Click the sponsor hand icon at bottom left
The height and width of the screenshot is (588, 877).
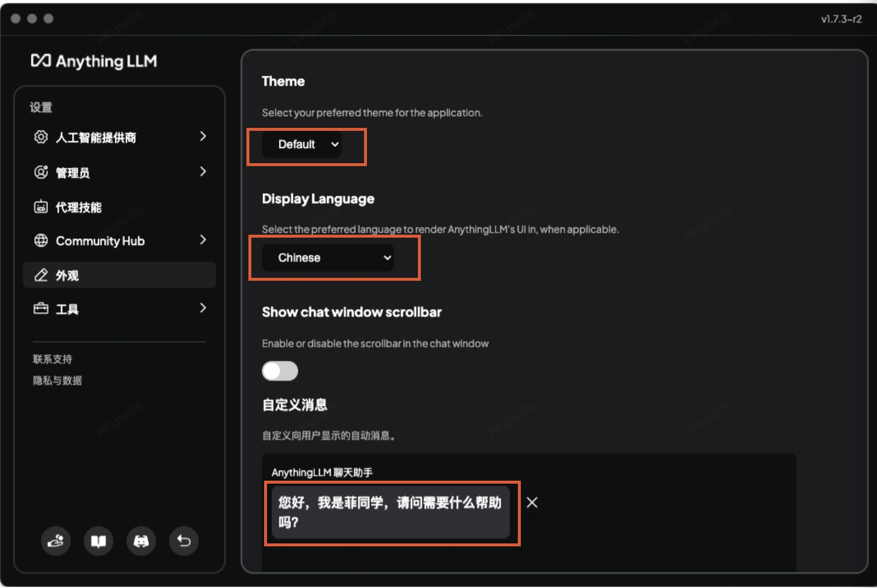click(x=55, y=541)
